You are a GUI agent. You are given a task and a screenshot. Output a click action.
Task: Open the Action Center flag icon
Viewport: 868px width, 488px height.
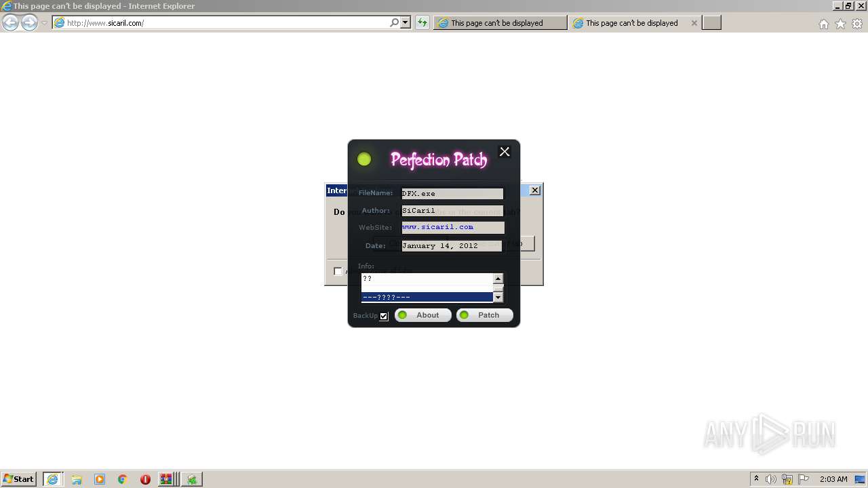point(804,479)
